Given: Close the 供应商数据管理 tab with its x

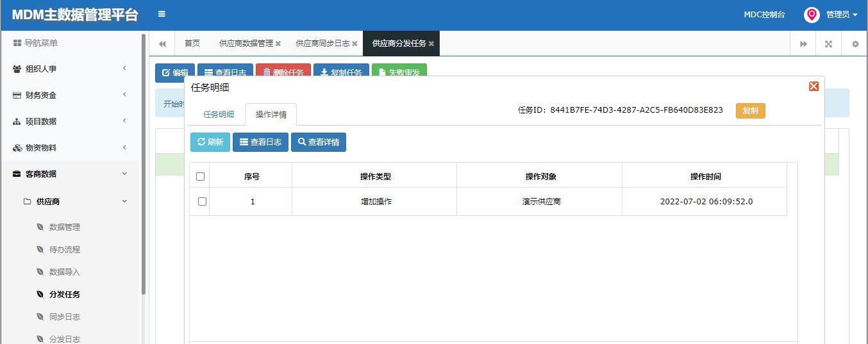Looking at the screenshot, I should coord(278,44).
